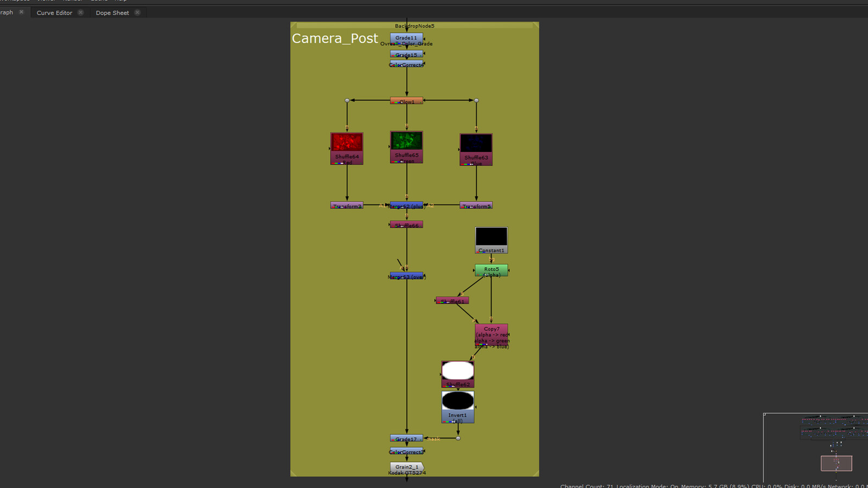
Task: Select the Shuffle65 Green node
Action: tap(406, 147)
